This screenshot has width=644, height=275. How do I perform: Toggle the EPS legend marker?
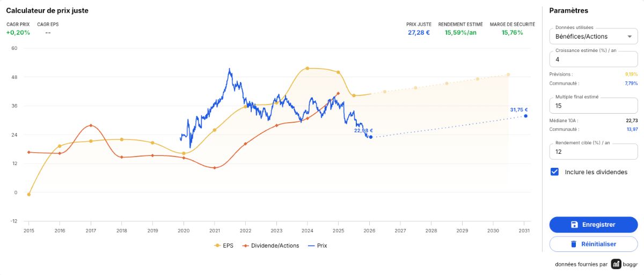[217, 246]
